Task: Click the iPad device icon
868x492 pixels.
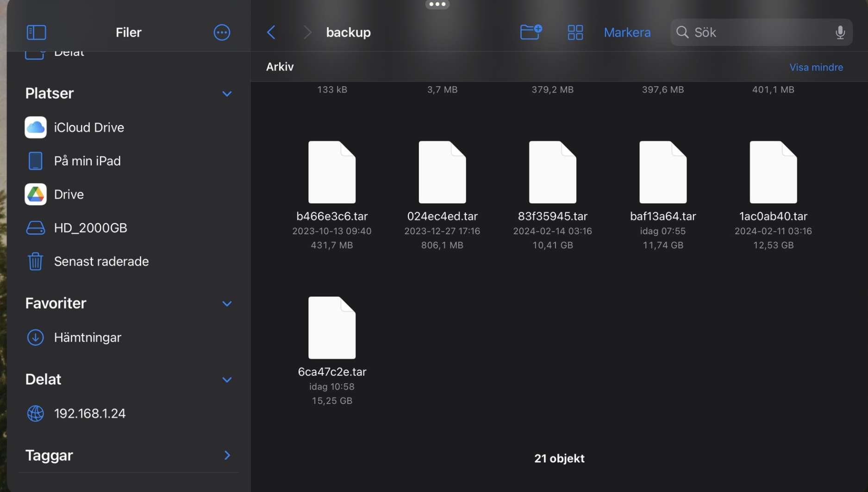Action: (36, 161)
